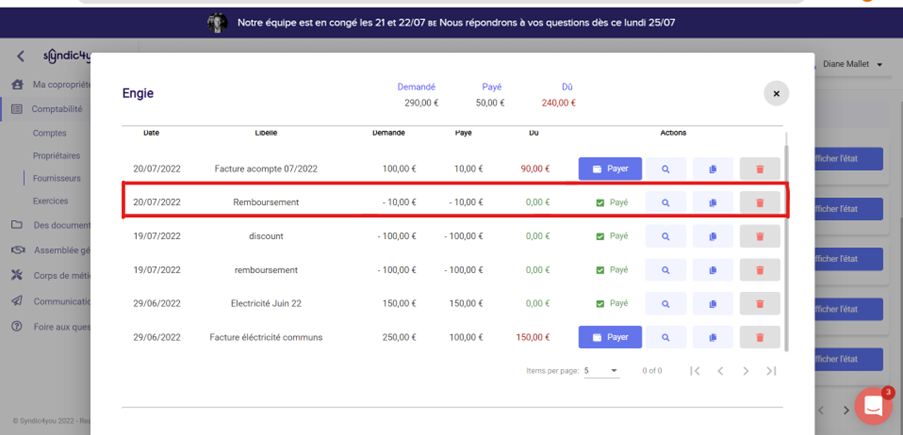Image resolution: width=903 pixels, height=435 pixels.
Task: Duplicate the discount entry
Action: point(712,236)
